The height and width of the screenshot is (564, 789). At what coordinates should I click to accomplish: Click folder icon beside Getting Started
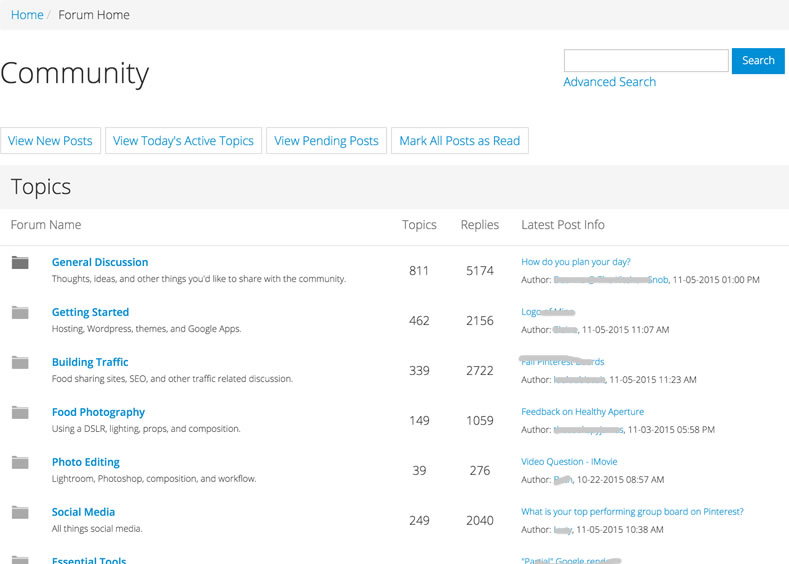pos(20,313)
